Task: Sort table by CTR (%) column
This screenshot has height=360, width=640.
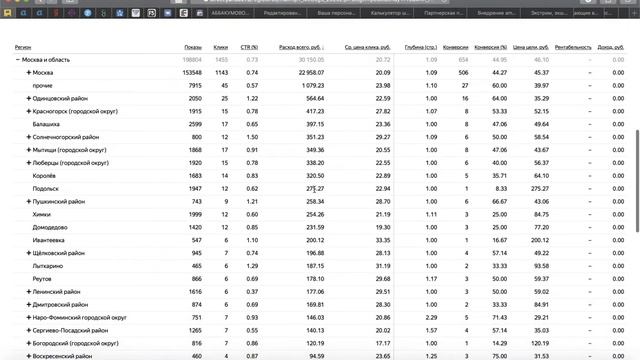Action: [x=249, y=47]
